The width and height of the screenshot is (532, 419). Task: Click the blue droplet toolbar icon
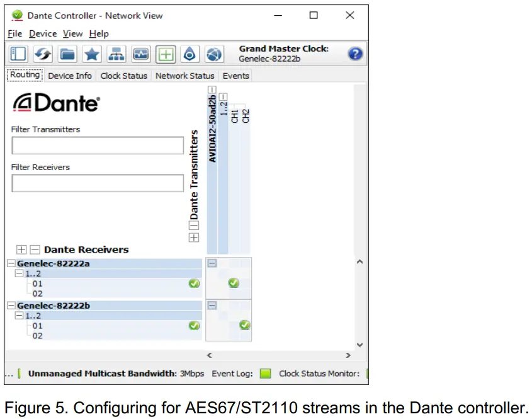pos(190,54)
